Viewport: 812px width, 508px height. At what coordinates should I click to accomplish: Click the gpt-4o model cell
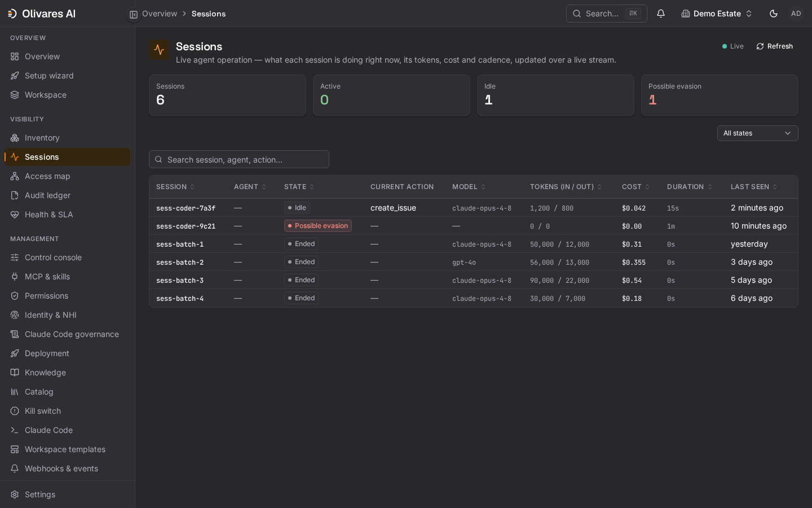pyautogui.click(x=464, y=262)
